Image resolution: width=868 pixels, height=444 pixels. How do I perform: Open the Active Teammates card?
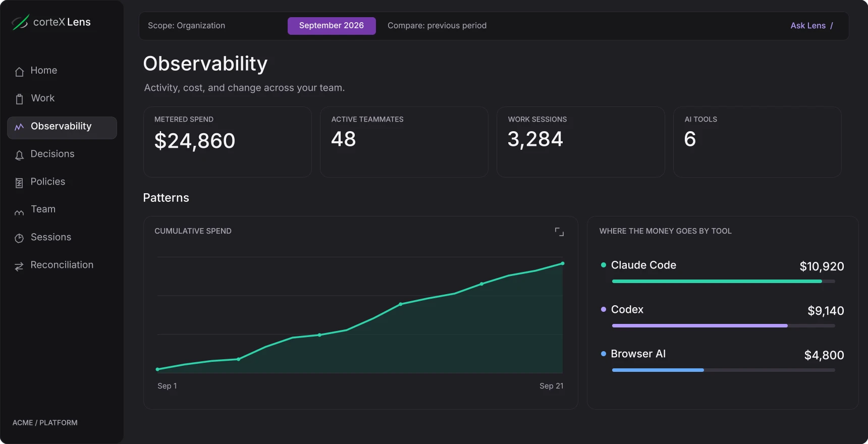point(404,142)
